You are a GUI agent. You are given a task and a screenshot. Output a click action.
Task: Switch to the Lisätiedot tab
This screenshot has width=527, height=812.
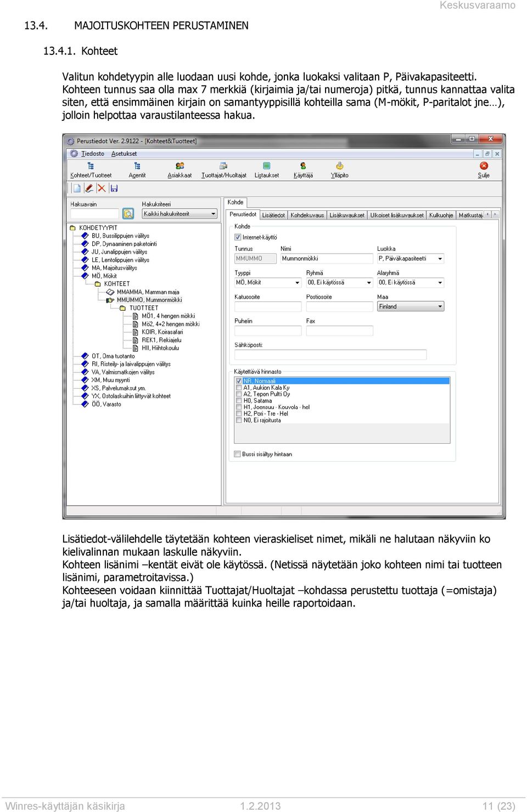tap(273, 215)
